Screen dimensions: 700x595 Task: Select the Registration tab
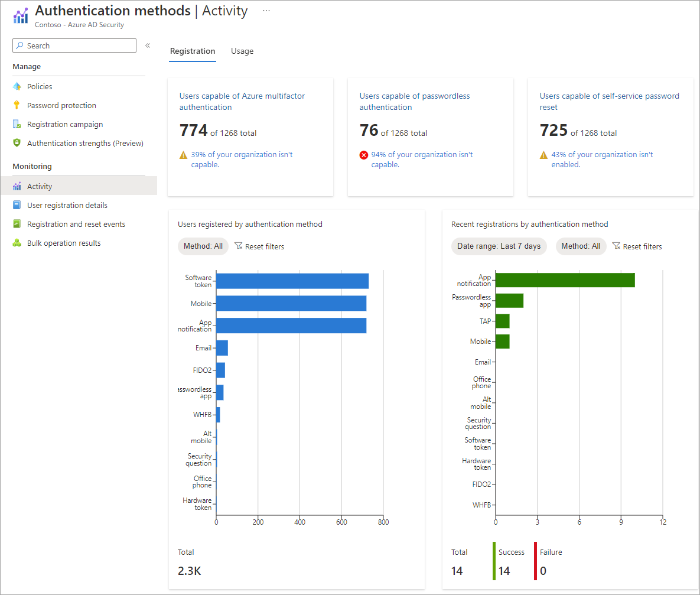coord(193,51)
